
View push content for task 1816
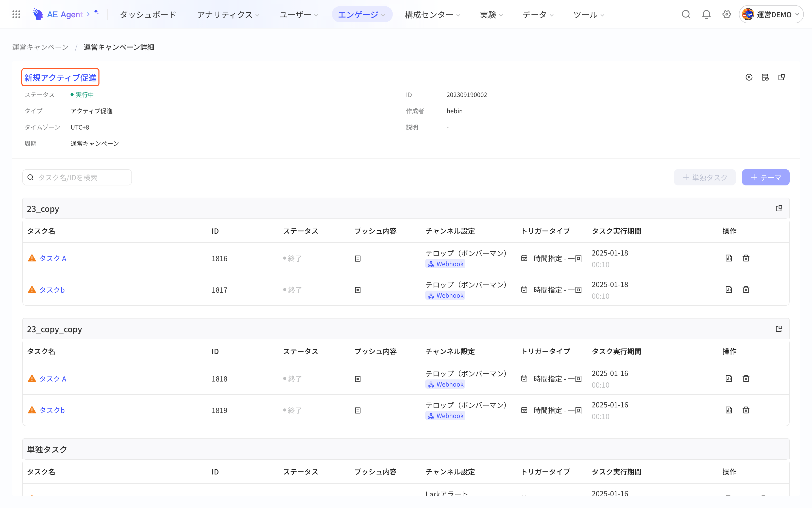point(358,258)
